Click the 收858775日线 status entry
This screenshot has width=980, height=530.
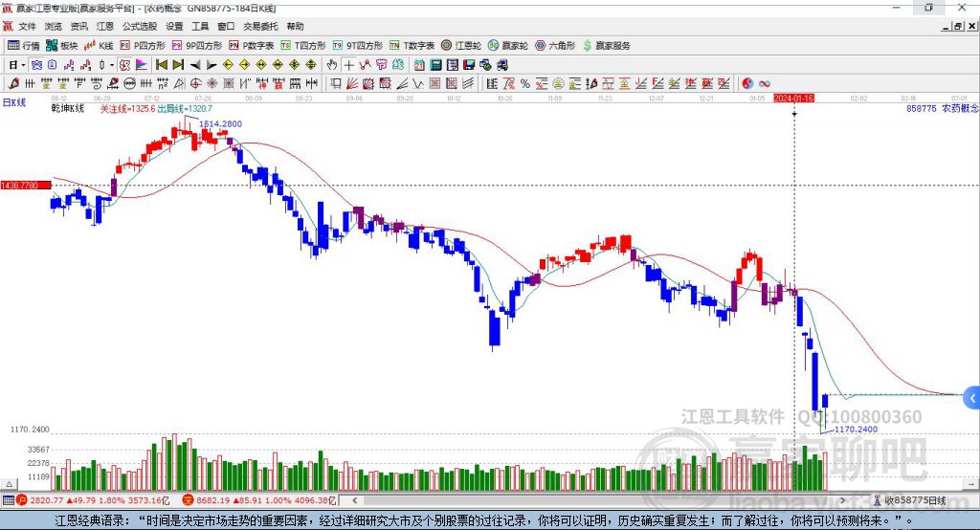[909, 500]
